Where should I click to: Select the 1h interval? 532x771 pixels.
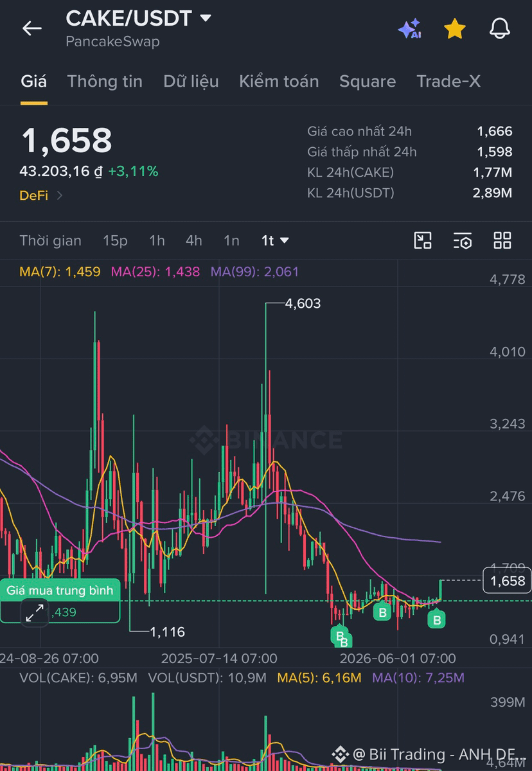tap(157, 240)
